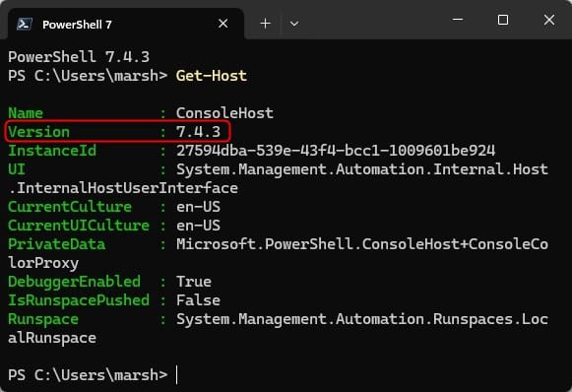Click the Get-Host command text
Image resolution: width=572 pixels, height=392 pixels.
[x=212, y=76]
